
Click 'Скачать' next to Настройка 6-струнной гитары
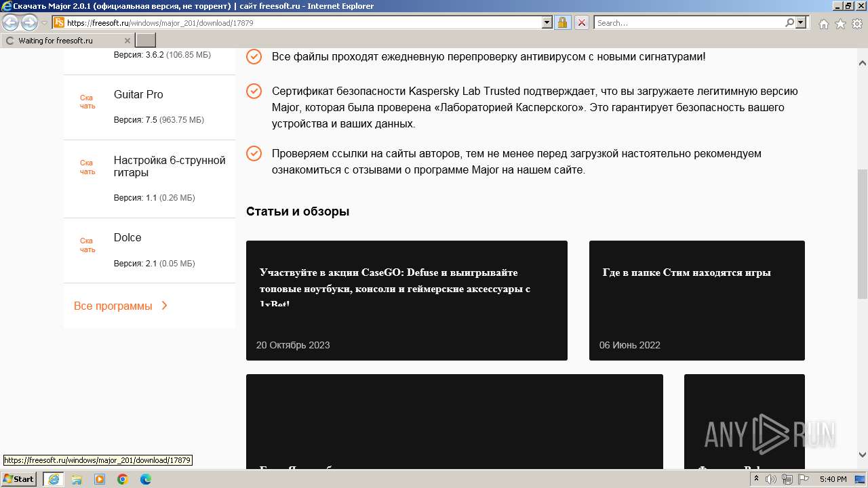tap(87, 167)
